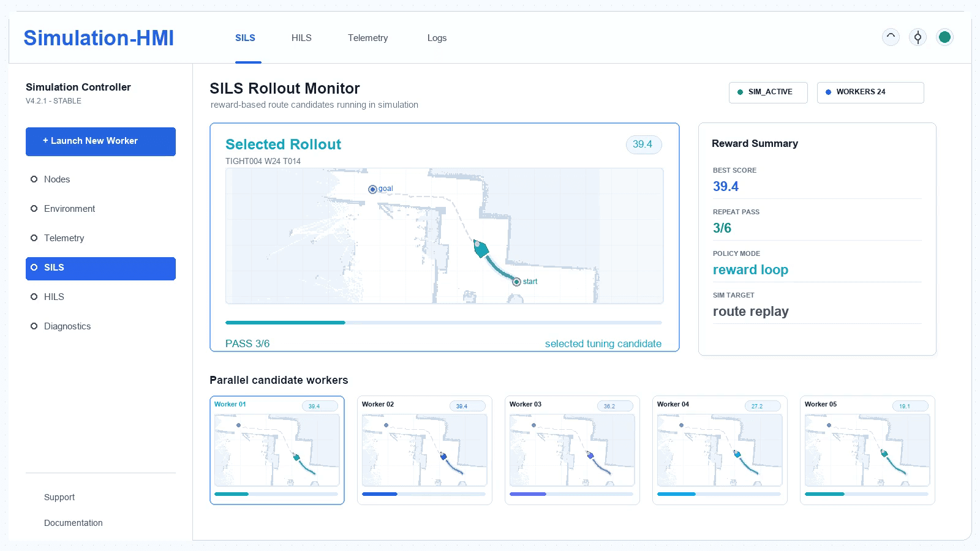Click the goal marker on rollout map
The width and height of the screenshot is (980, 551).
[372, 189]
